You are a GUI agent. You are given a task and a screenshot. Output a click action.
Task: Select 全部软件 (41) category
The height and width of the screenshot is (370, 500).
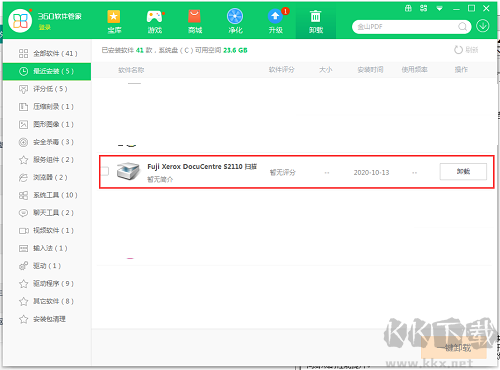pyautogui.click(x=47, y=53)
